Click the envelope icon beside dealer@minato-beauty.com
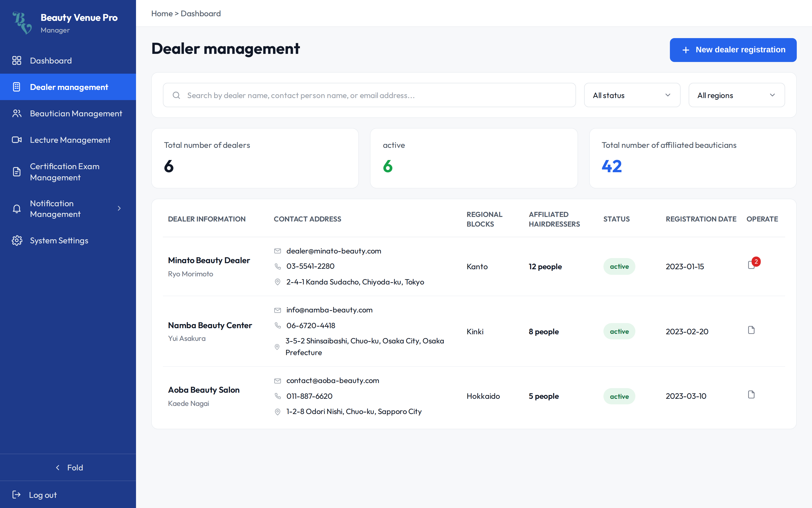This screenshot has height=508, width=812. tap(278, 251)
